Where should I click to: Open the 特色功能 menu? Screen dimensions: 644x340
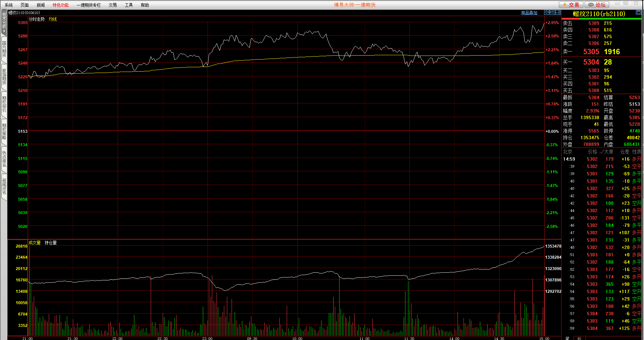60,5
